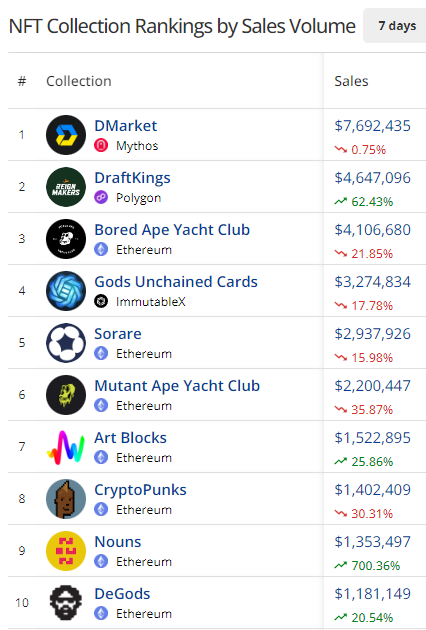This screenshot has height=630, width=426.
Task: Open the Gods Unchained Cards link
Action: [x=176, y=282]
